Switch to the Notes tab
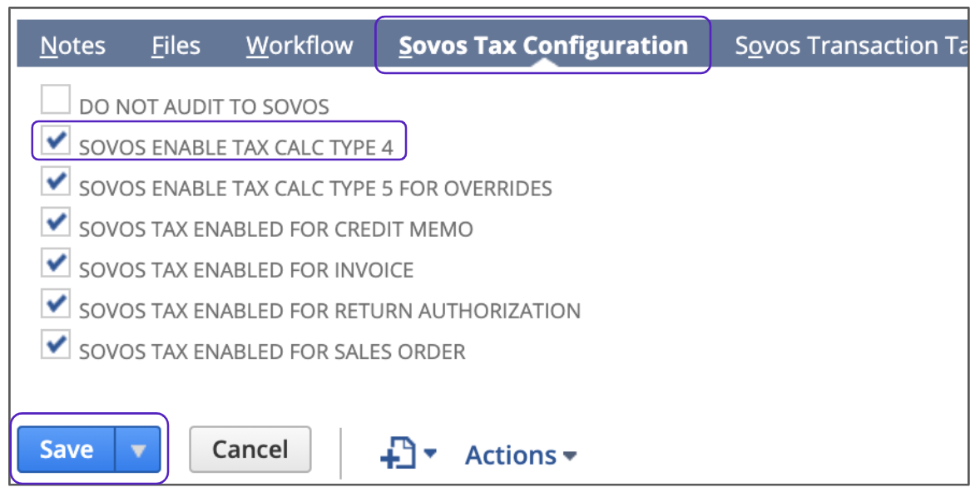 [72, 46]
